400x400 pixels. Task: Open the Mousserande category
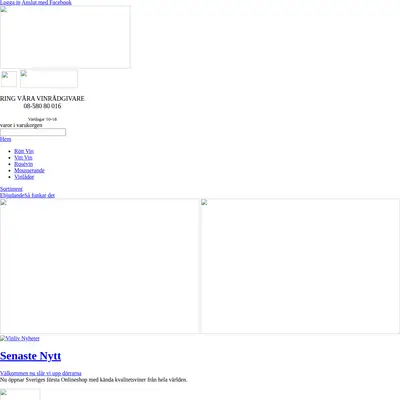[29, 170]
